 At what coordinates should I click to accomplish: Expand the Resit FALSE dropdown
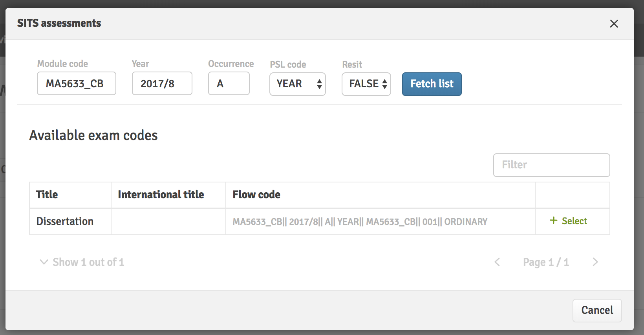pyautogui.click(x=366, y=84)
